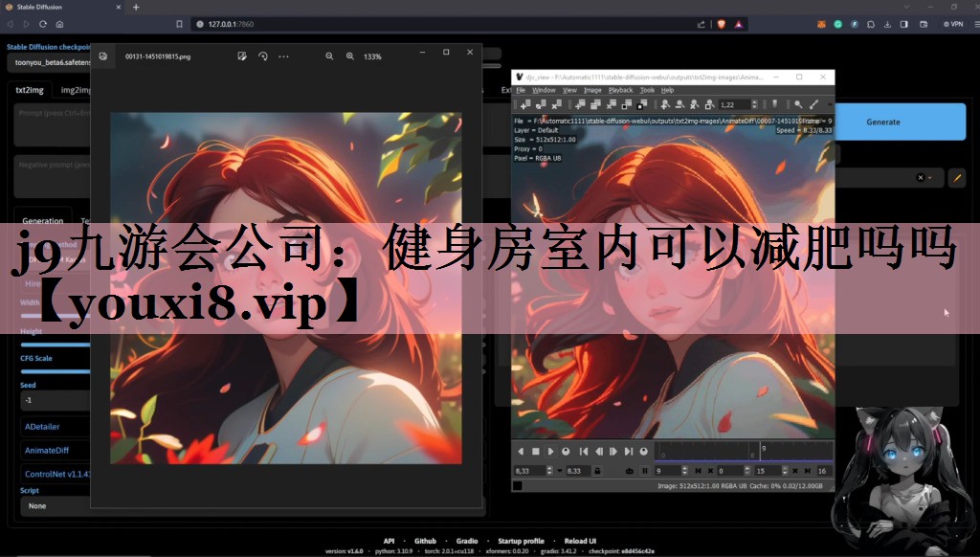Step forward one frame in djv_view
The image size is (980, 557).
613,452
